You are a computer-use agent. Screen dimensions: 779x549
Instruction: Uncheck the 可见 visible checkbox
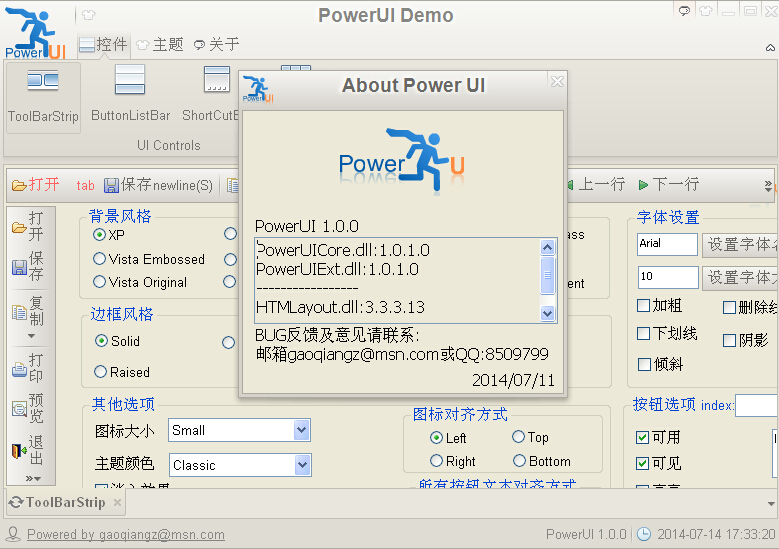642,464
